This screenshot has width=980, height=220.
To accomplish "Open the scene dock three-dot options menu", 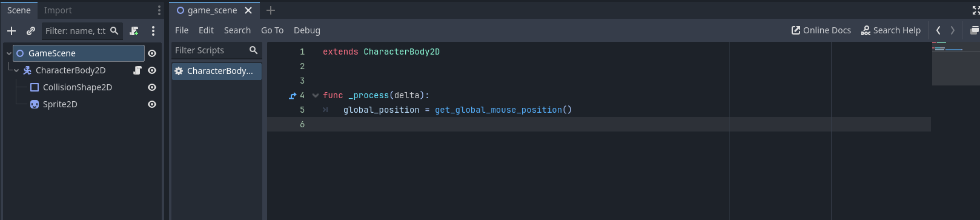I will click(153, 30).
